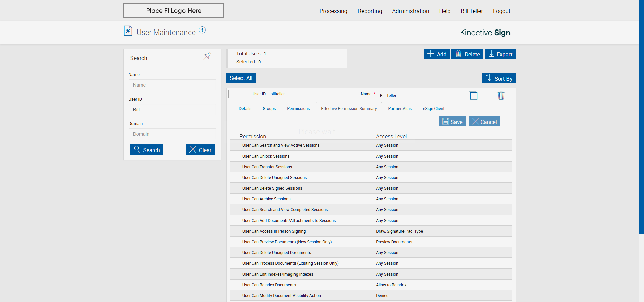This screenshot has width=644, height=302.
Task: Open the Sort By options
Action: tap(498, 78)
